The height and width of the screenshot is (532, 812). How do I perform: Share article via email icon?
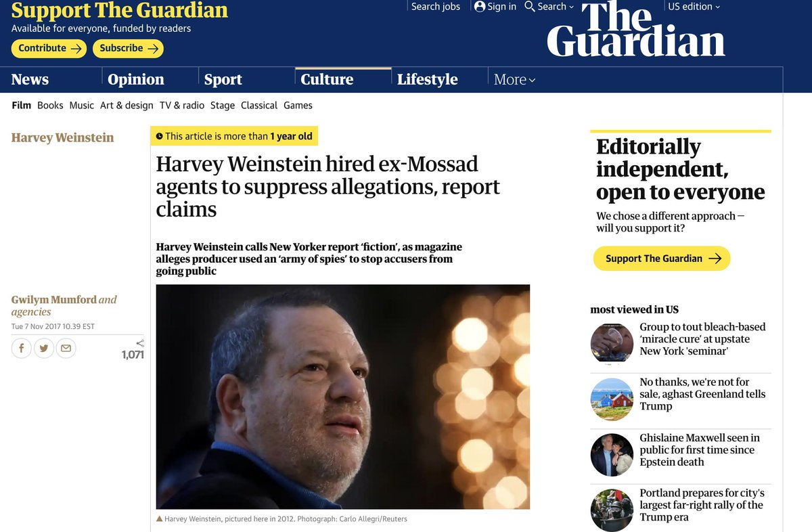pyautogui.click(x=66, y=348)
